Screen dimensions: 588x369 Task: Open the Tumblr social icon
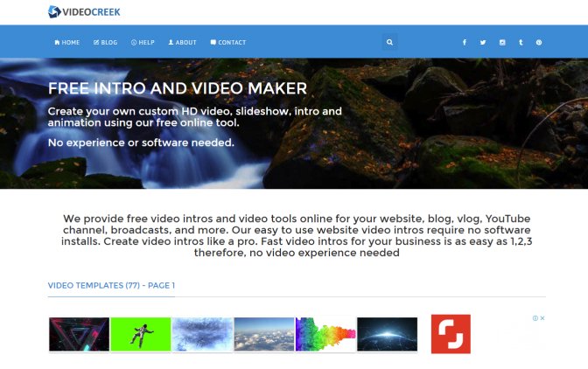click(x=521, y=42)
